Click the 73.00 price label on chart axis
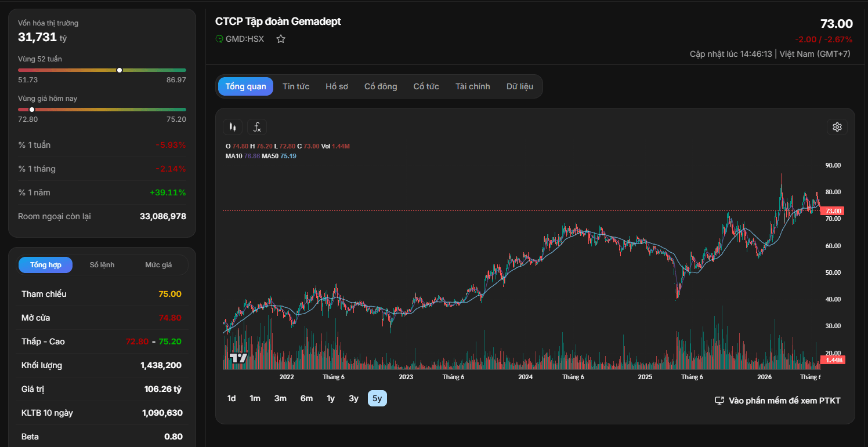The image size is (868, 447). 833,211
